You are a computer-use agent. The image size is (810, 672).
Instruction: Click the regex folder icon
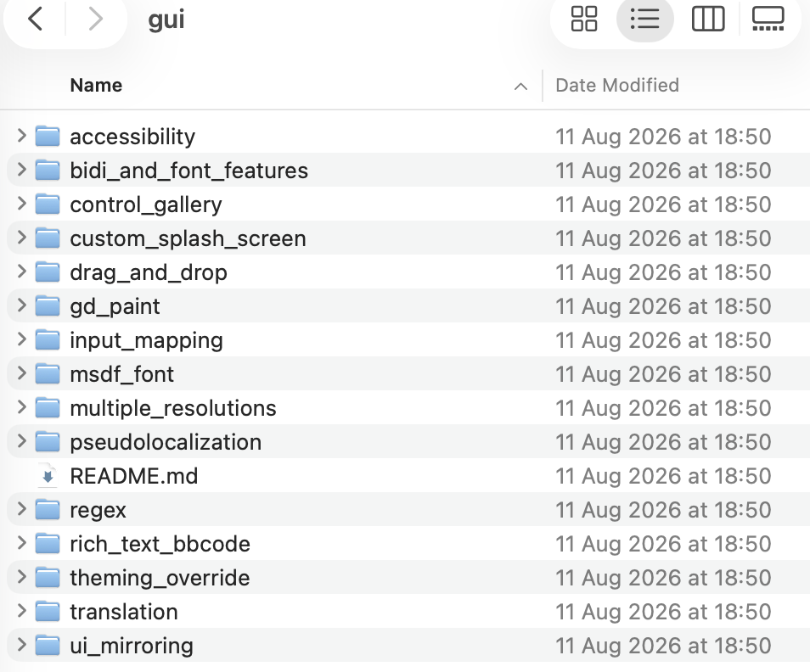48,510
